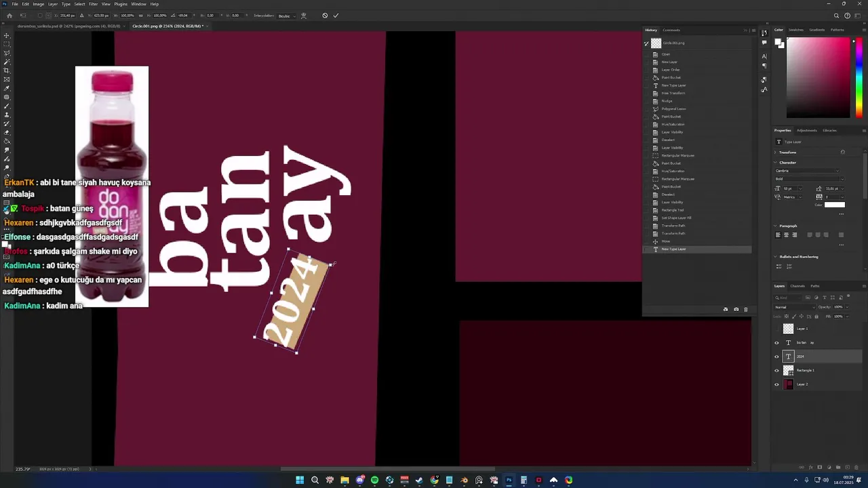868x488 pixels.
Task: Open the Metrics kerning dropdown
Action: 801,197
